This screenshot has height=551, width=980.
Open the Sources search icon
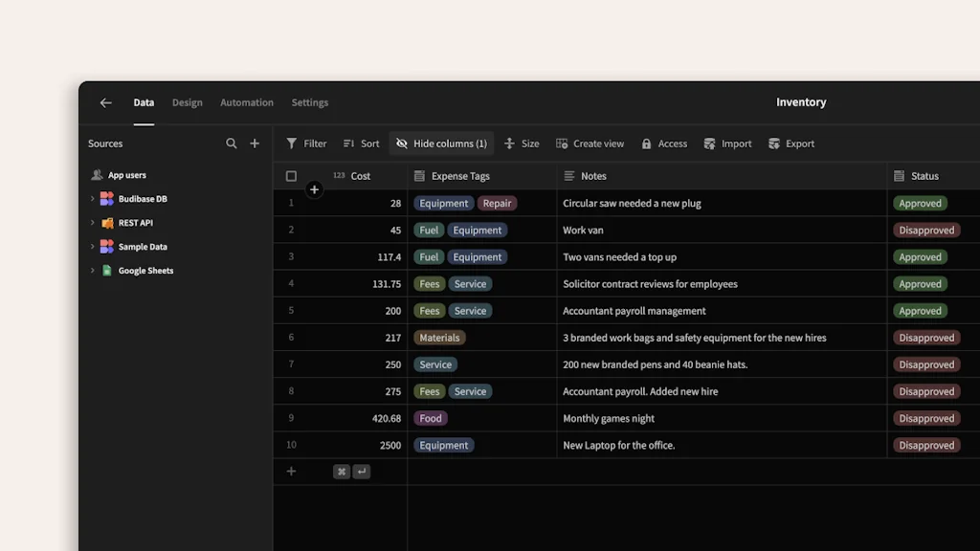[x=232, y=143]
